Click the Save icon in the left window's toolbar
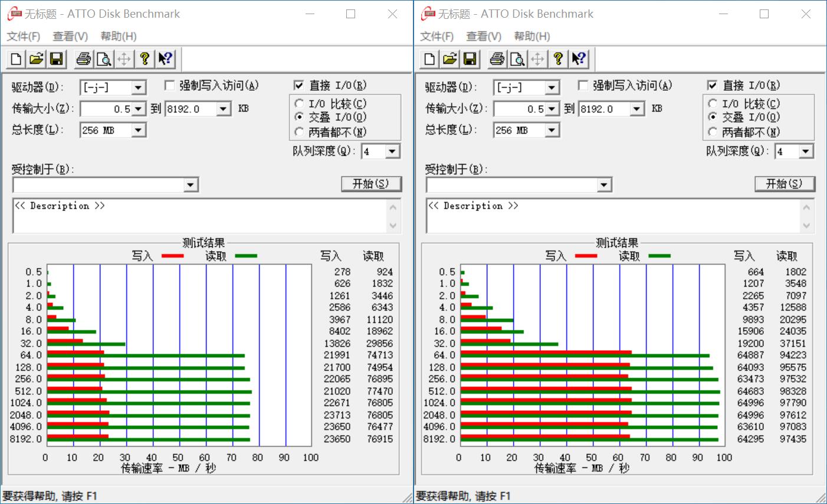The image size is (827, 504). pyautogui.click(x=57, y=58)
